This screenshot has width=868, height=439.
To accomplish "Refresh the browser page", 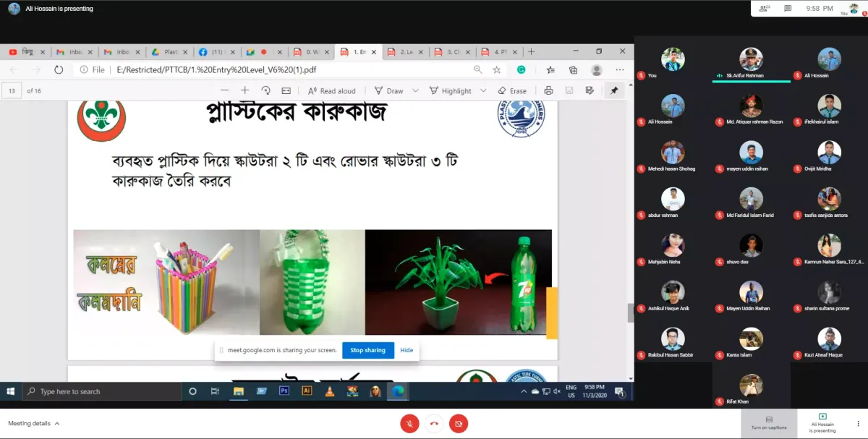I will [59, 70].
